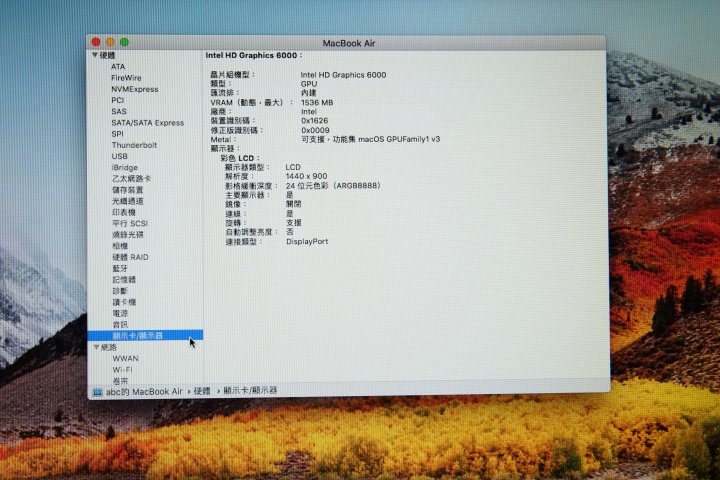Image resolution: width=720 pixels, height=480 pixels.
Task: Open 印表機 printers entry
Action: (x=124, y=212)
